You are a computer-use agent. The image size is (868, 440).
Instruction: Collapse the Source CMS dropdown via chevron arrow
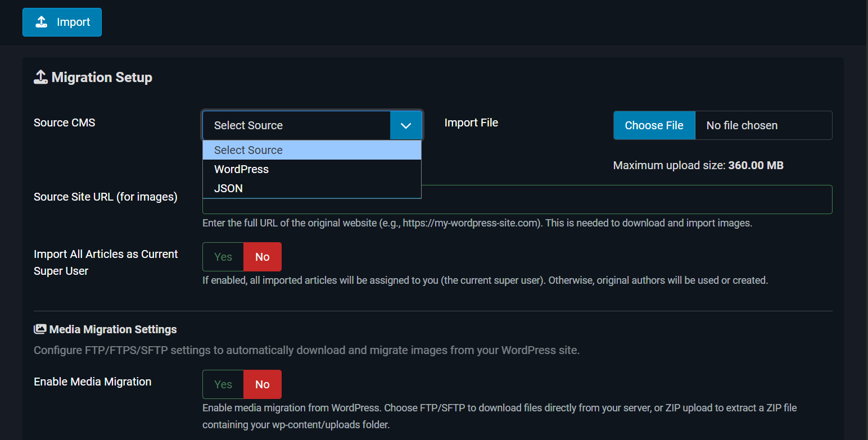(406, 125)
